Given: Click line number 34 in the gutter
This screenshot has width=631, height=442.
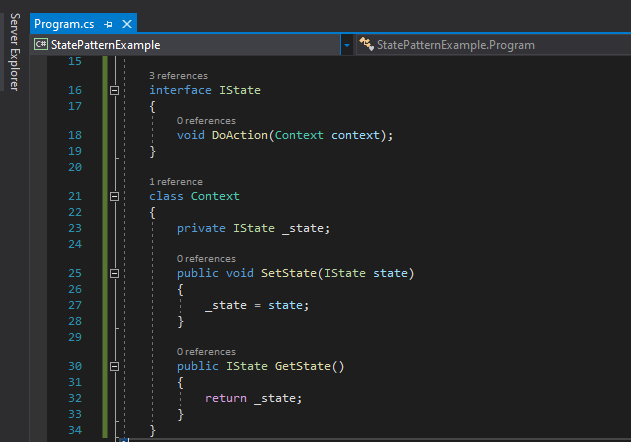Looking at the screenshot, I should coord(75,430).
